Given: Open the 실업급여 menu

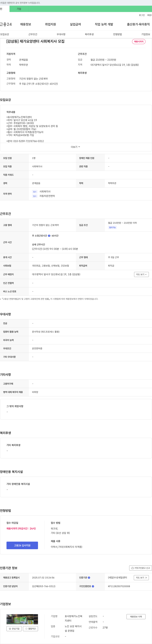Looking at the screenshot, I should point(75,24).
